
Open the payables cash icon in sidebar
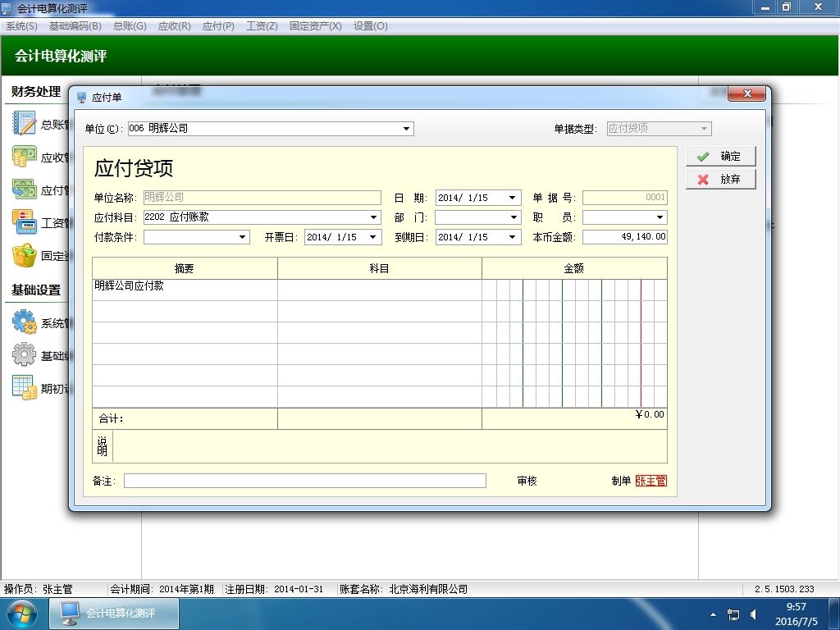pos(24,189)
